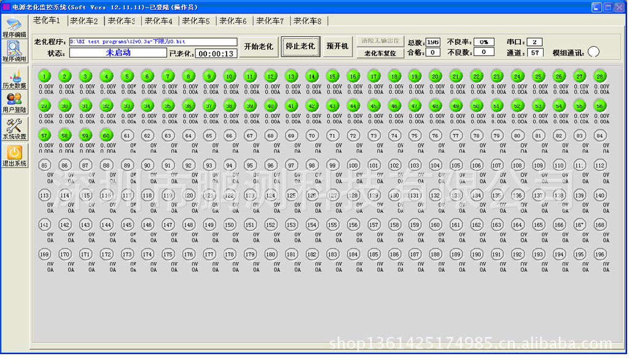Screen dimensions: 629x364
Task: Switch to the 老化车3 tab
Action: [122, 21]
